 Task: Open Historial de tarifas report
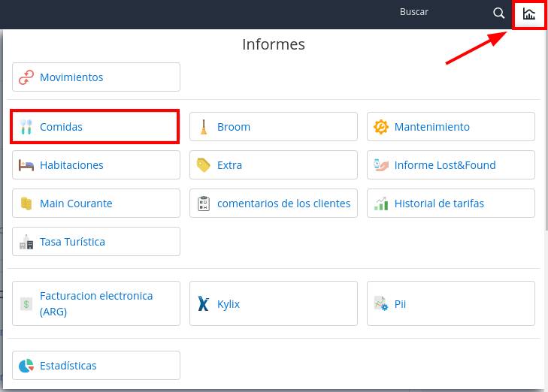451,204
